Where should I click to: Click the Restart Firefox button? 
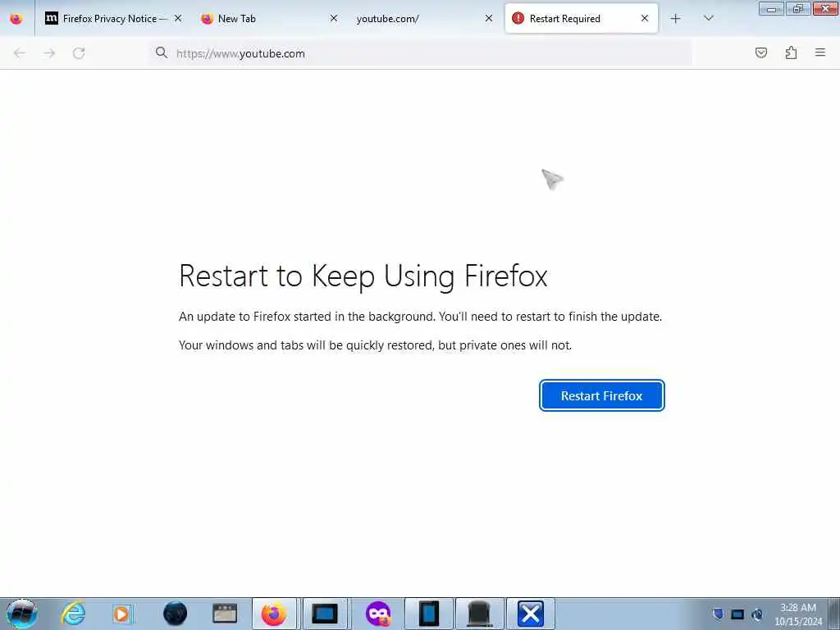tap(601, 395)
